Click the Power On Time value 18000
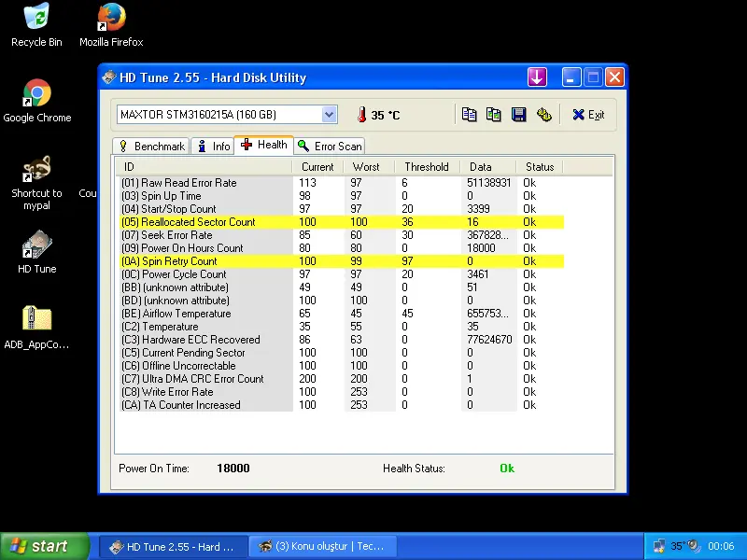747x560 pixels. tap(233, 469)
